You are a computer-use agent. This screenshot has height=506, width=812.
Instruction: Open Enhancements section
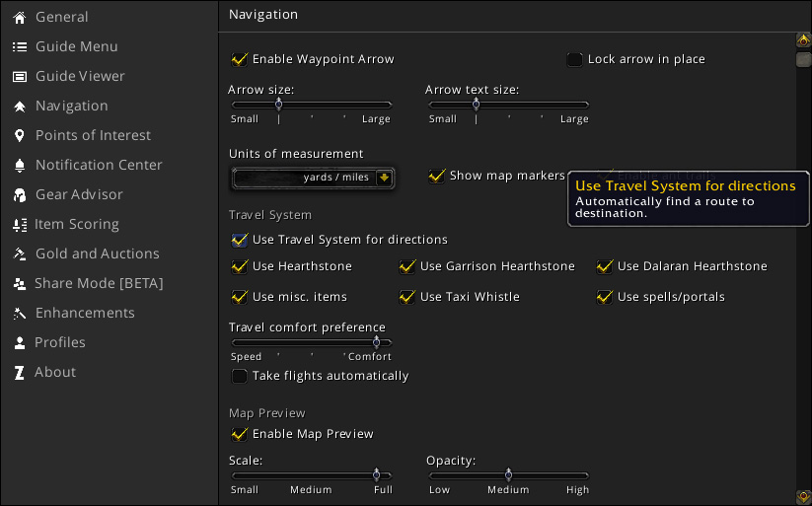point(85,313)
